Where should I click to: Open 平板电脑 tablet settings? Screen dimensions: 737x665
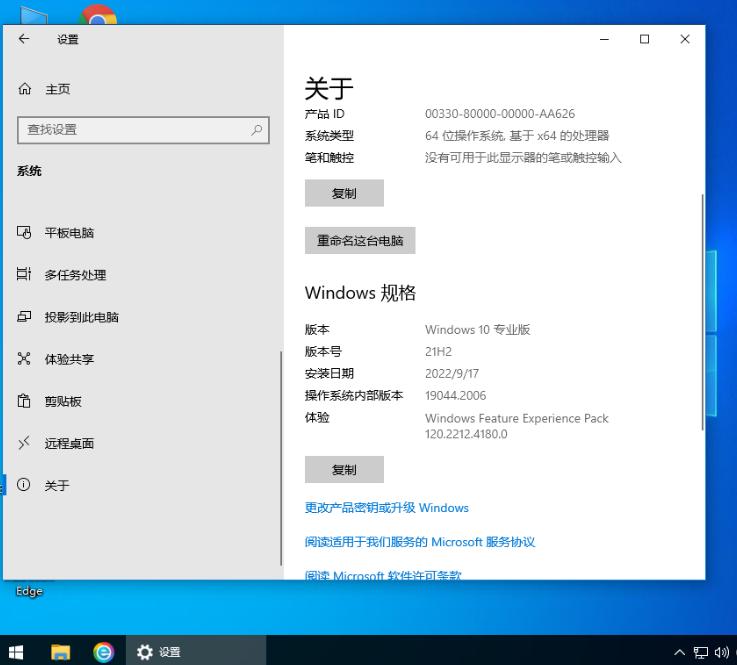tap(69, 233)
